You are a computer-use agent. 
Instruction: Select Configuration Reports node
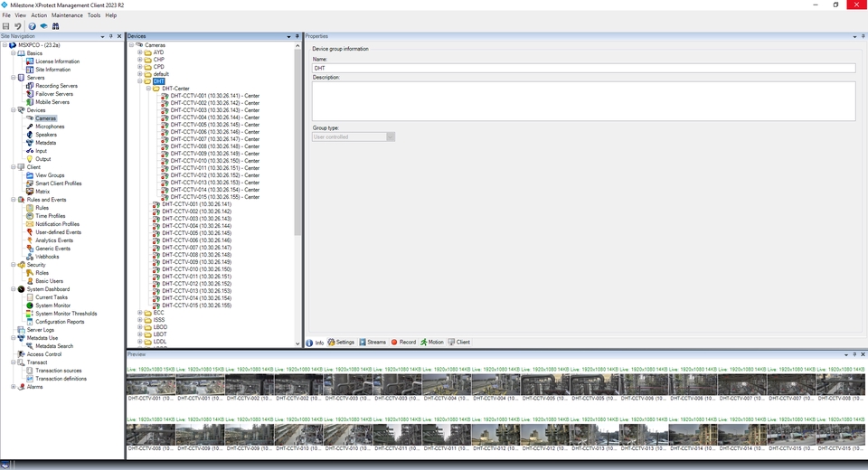(60, 322)
